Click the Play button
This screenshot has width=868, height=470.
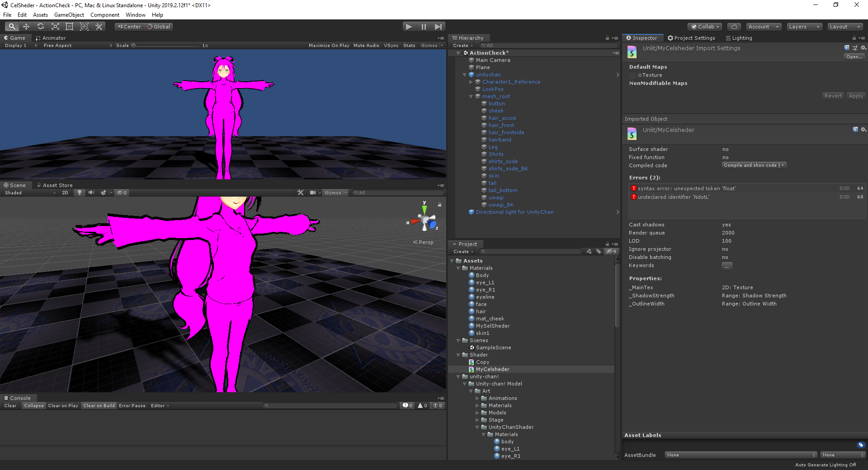point(409,27)
